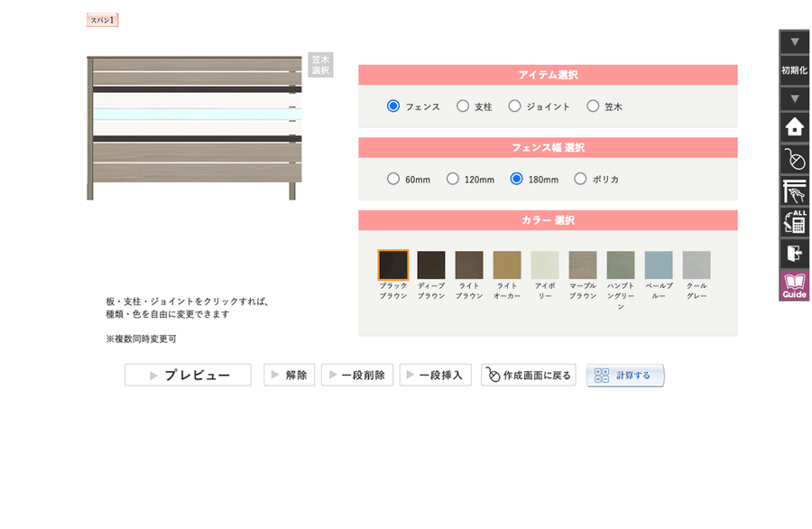Expand the sidebar arrow below 初期化

[x=794, y=99]
